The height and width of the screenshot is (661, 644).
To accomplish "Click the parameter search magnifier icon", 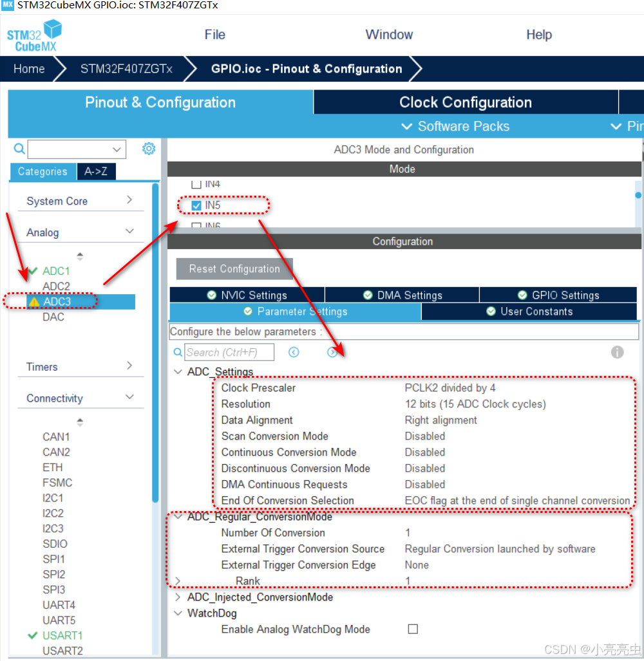I will pos(178,352).
